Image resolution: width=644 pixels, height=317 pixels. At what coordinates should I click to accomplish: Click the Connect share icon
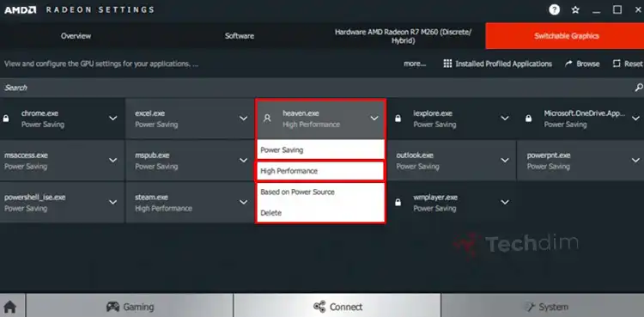[319, 307]
